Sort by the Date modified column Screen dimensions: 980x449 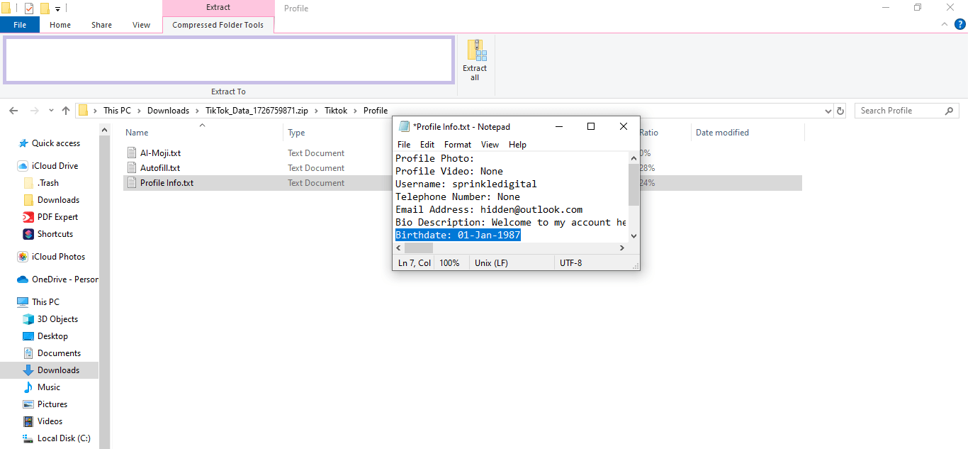(x=722, y=133)
